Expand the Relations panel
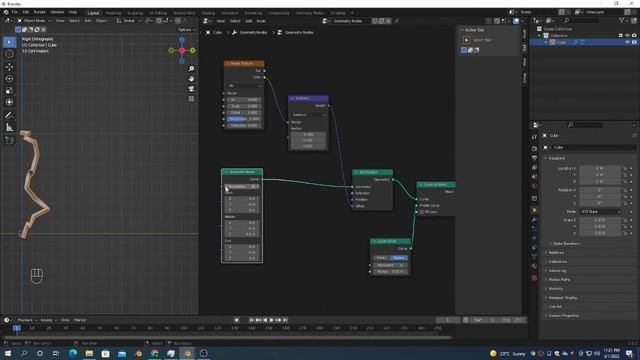The width and height of the screenshot is (640, 360). click(x=555, y=253)
